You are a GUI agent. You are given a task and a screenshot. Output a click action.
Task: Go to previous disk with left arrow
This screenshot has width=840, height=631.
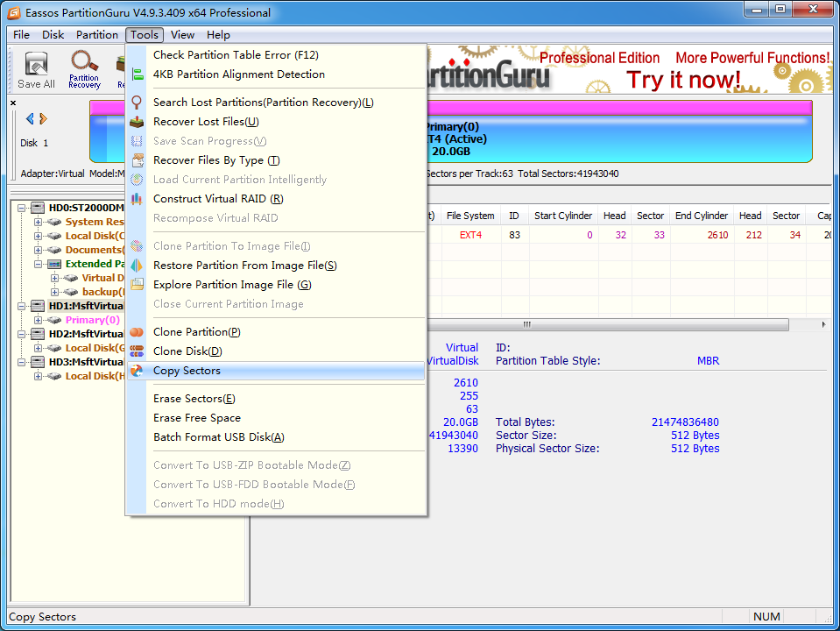[30, 118]
